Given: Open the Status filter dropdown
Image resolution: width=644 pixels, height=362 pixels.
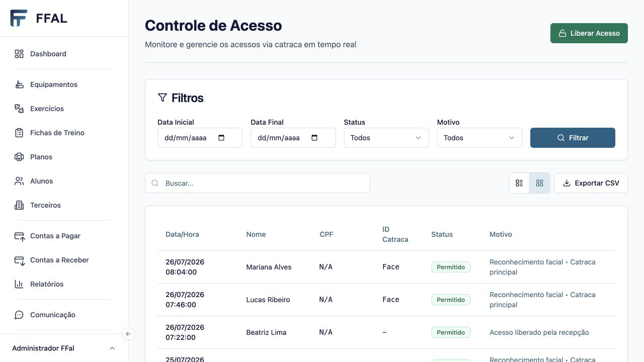Looking at the screenshot, I should pos(386,138).
